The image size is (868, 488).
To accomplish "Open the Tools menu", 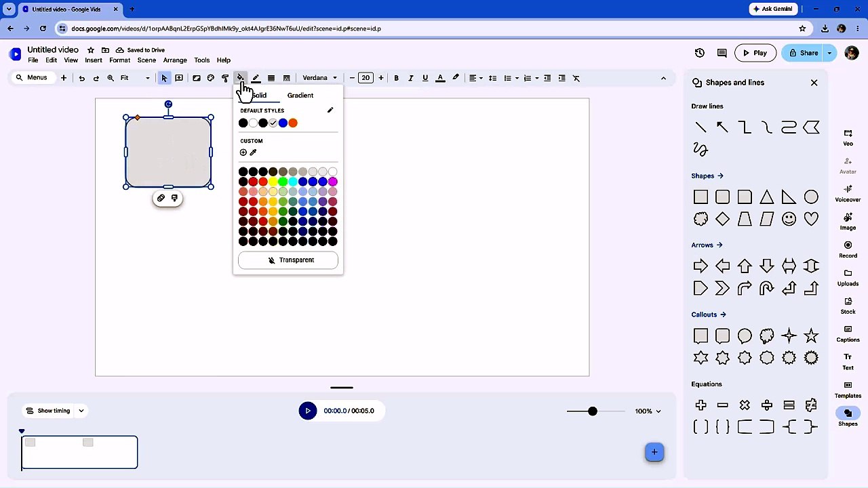I will (x=202, y=60).
